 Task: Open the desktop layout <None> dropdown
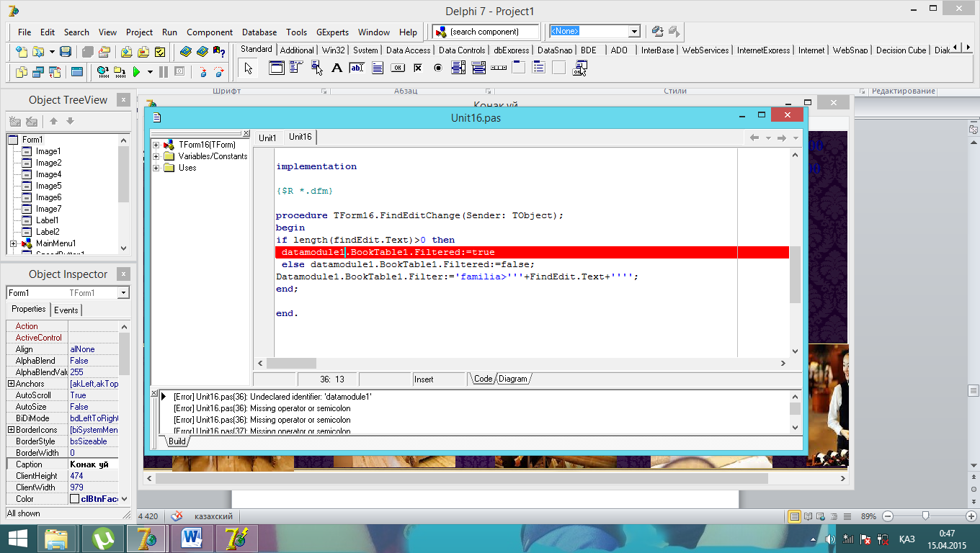click(634, 32)
